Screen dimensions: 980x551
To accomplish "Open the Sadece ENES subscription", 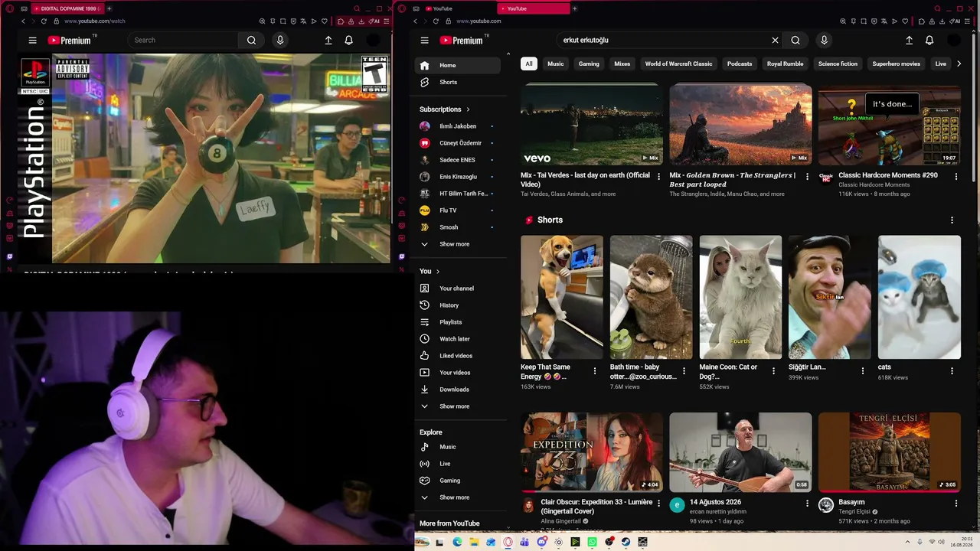I will click(458, 160).
